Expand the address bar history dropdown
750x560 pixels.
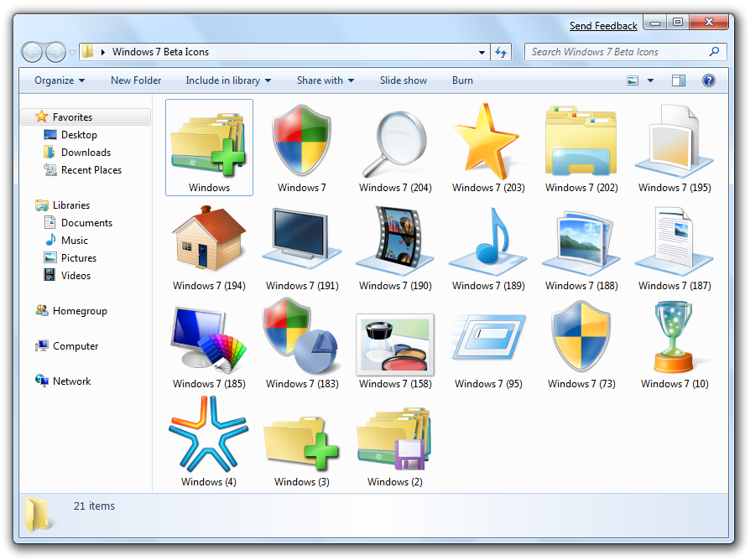482,52
